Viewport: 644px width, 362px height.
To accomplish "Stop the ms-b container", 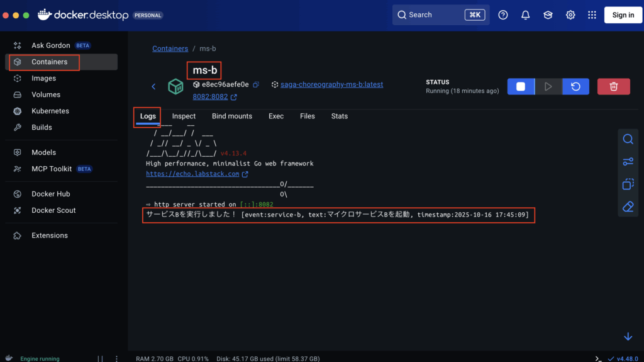I will pyautogui.click(x=521, y=87).
